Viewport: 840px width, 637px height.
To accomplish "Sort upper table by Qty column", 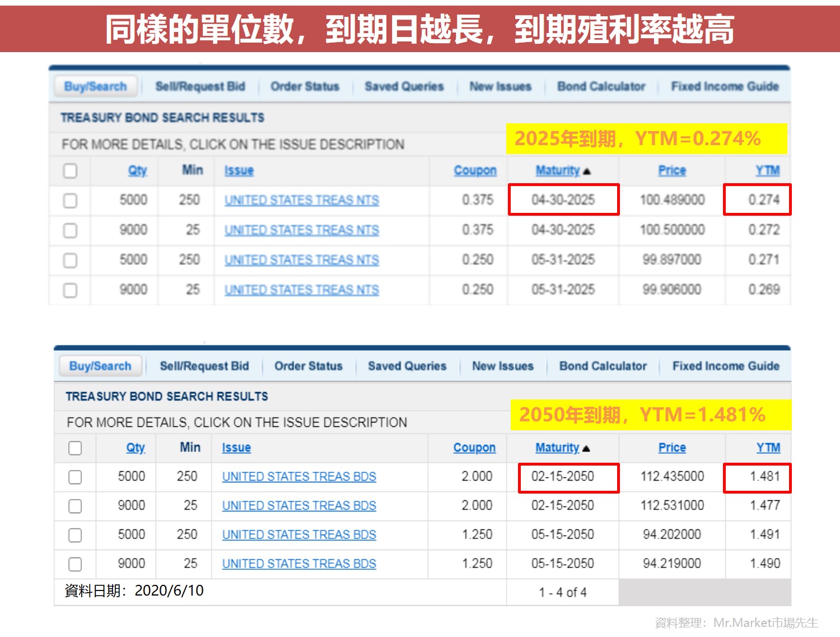I will [x=138, y=171].
